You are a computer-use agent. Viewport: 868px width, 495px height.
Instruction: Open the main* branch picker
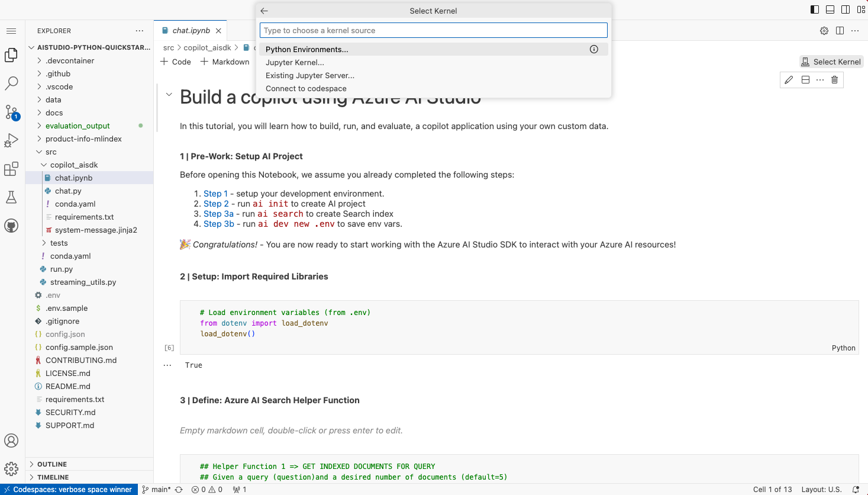coord(156,490)
